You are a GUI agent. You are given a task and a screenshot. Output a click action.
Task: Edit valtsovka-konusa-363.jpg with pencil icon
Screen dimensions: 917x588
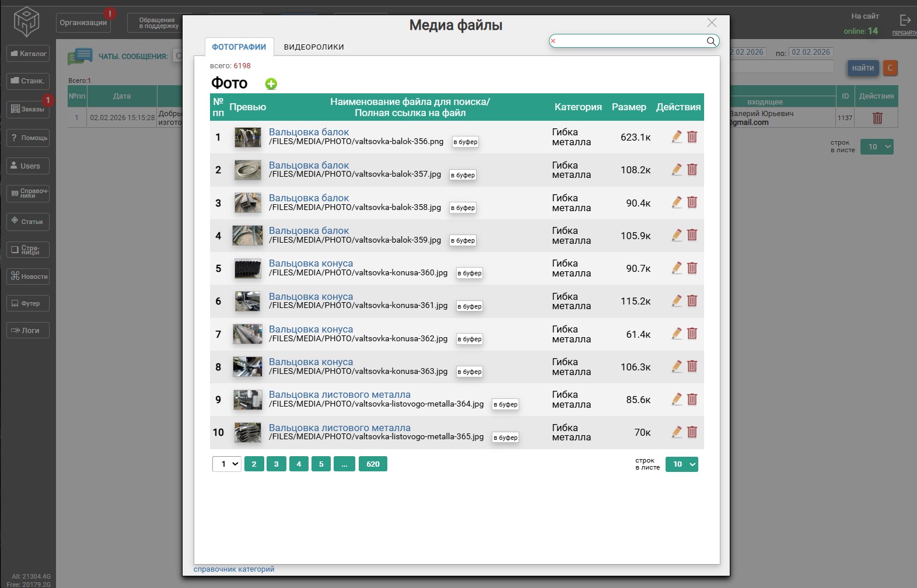677,366
